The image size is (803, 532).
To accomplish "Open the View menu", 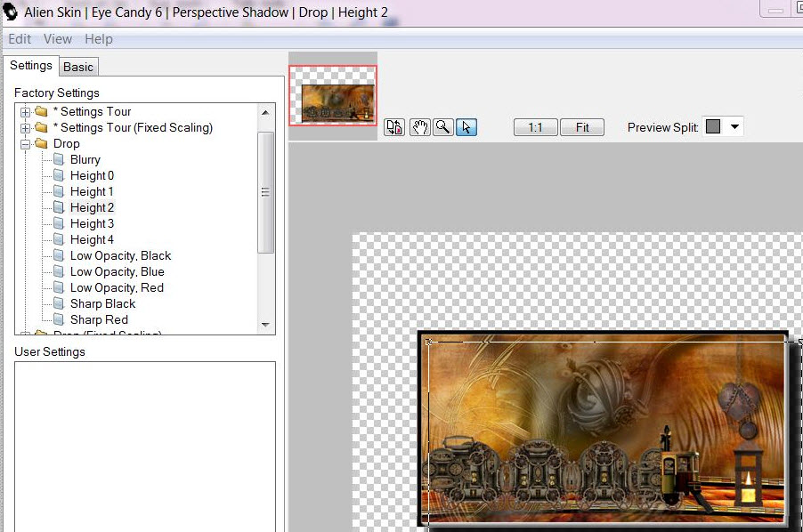I will tap(57, 39).
